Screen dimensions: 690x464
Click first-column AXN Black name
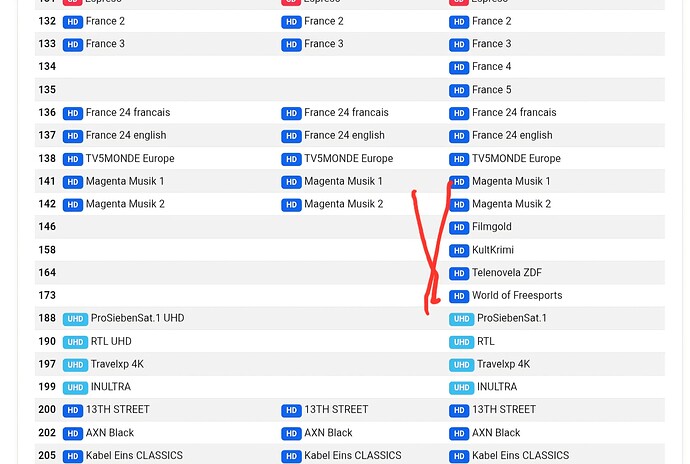pos(110,433)
